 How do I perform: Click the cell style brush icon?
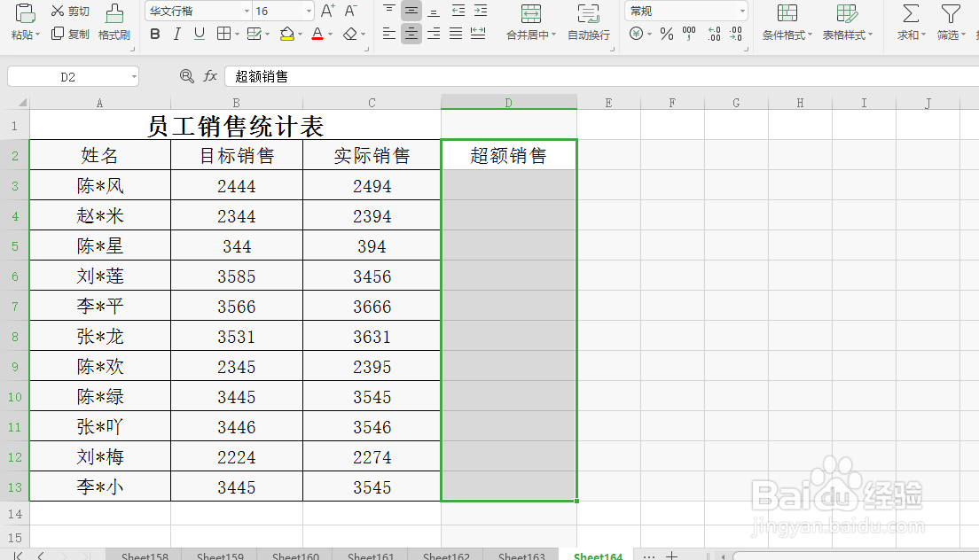[255, 34]
